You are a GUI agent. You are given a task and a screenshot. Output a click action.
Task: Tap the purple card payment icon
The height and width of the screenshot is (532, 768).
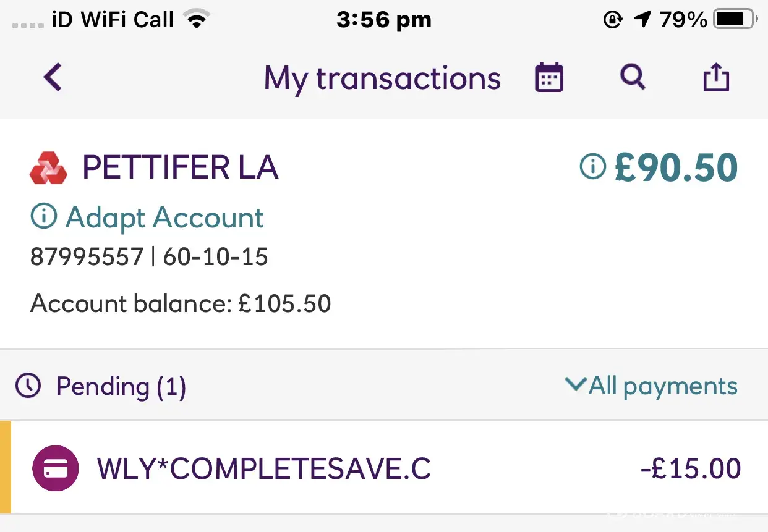[x=56, y=468]
